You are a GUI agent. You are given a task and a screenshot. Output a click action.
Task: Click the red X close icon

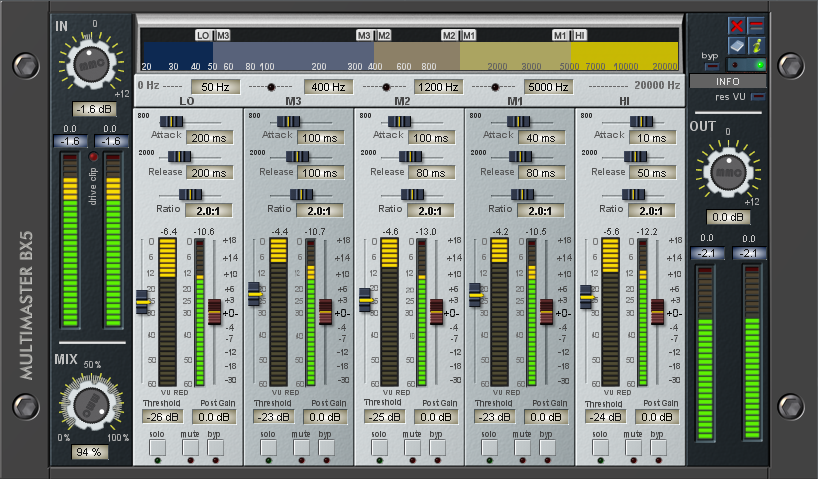pos(736,26)
